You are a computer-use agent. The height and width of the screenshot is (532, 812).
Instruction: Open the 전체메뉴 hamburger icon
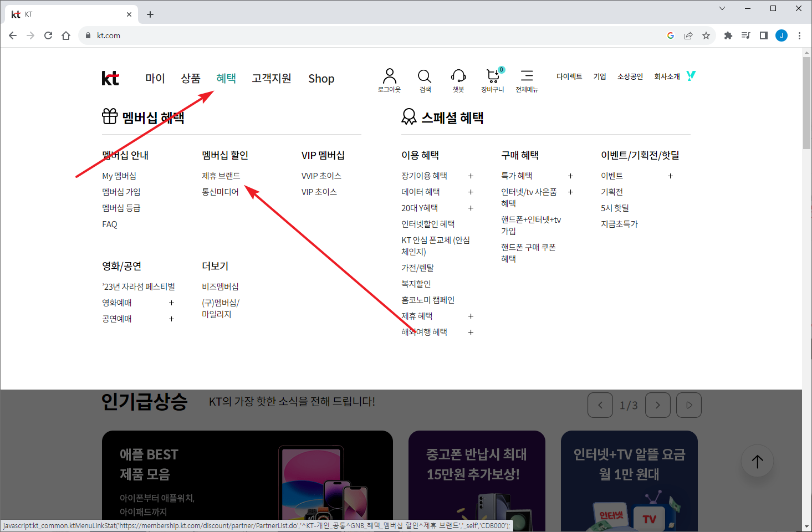pos(527,75)
